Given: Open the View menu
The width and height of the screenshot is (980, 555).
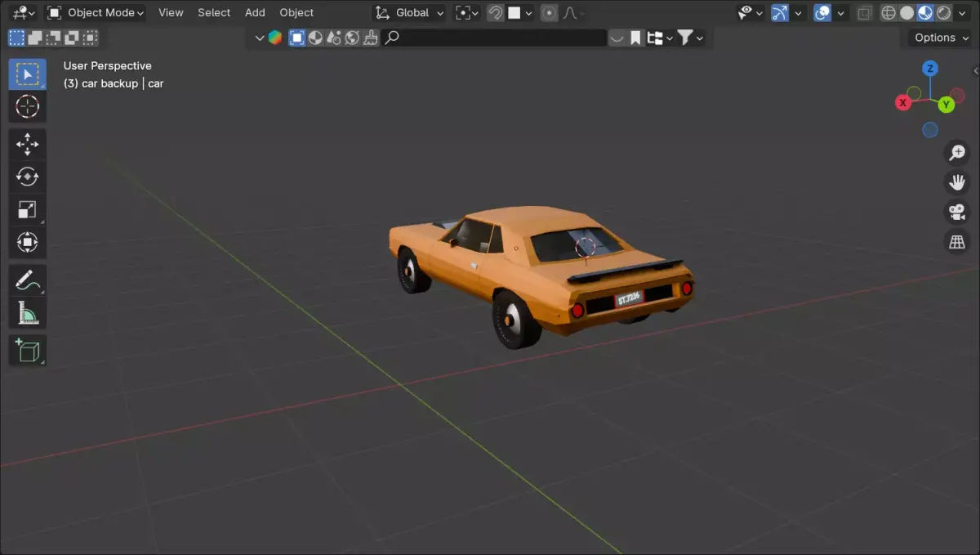Looking at the screenshot, I should click(x=171, y=13).
